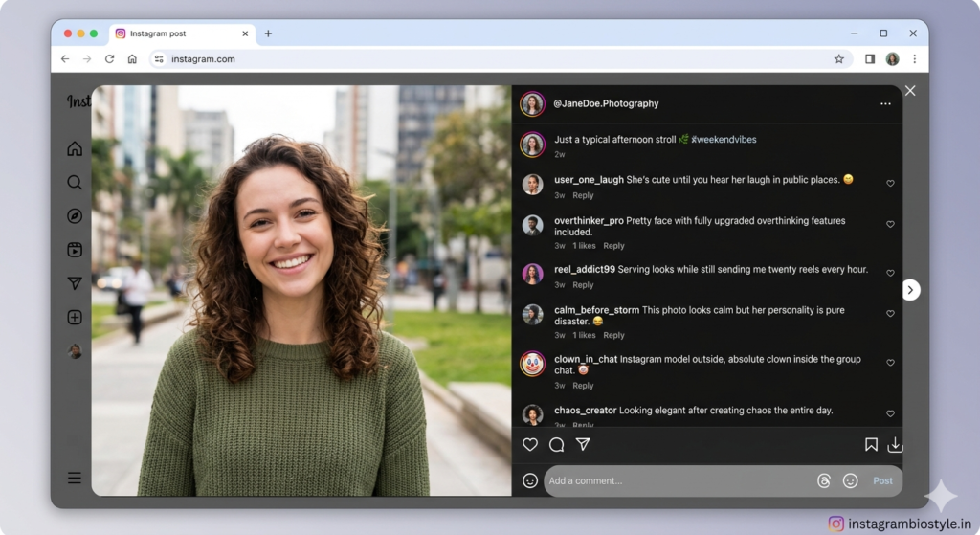
Task: Reload the page
Action: point(109,58)
